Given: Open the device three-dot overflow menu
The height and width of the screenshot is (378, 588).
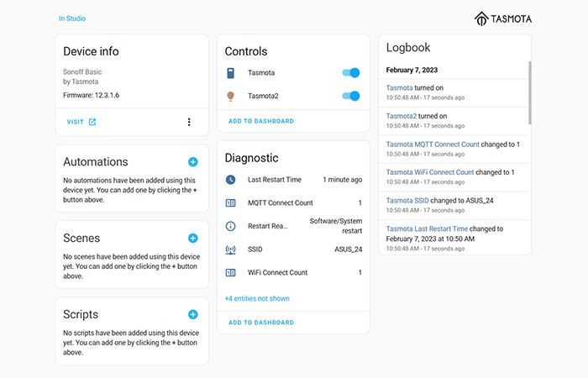Looking at the screenshot, I should click(189, 122).
